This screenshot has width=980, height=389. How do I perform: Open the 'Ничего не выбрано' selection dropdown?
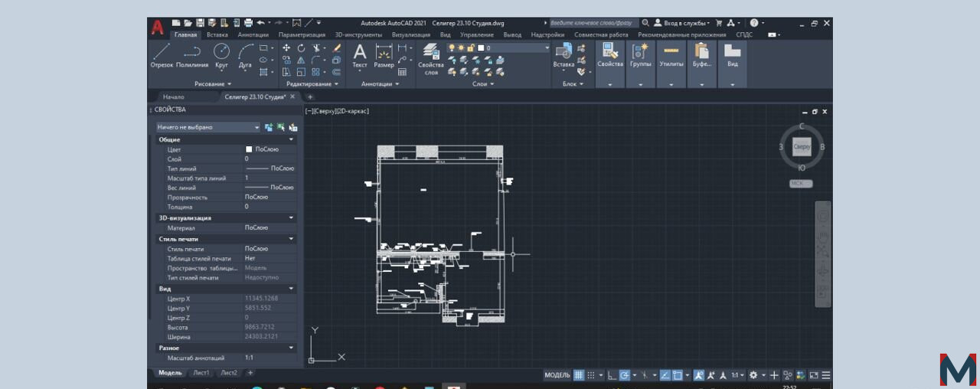(x=207, y=127)
